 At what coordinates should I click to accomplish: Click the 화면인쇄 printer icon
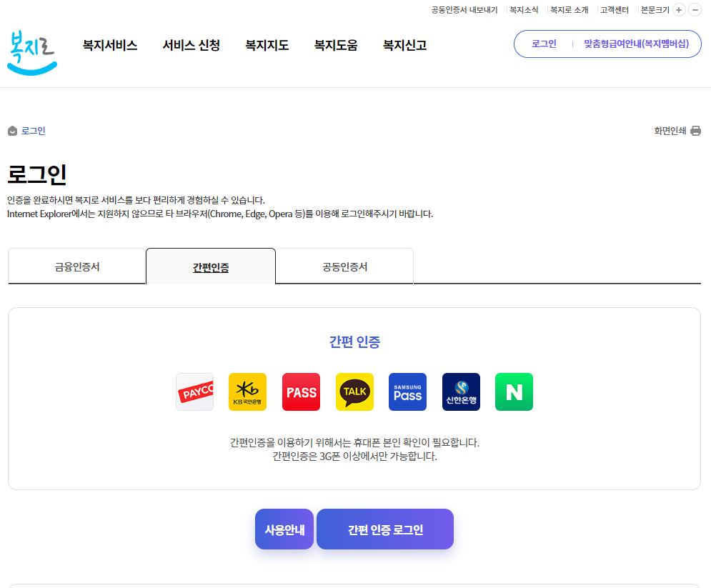[x=695, y=131]
